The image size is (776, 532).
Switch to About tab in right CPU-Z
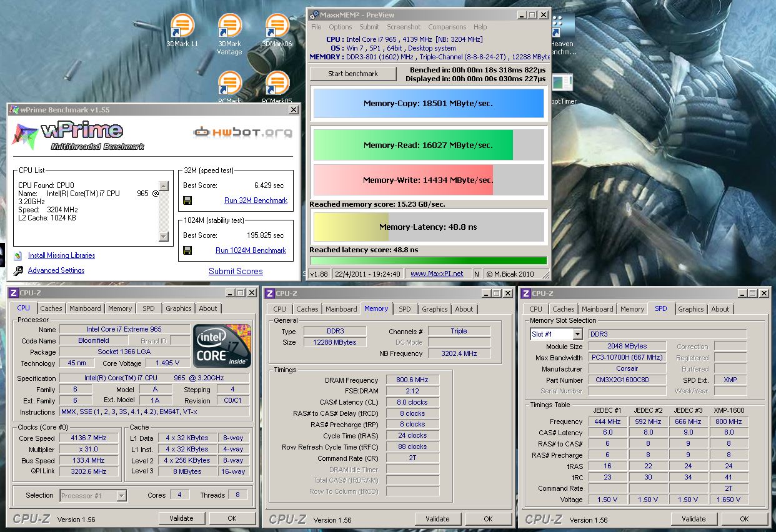coord(720,309)
